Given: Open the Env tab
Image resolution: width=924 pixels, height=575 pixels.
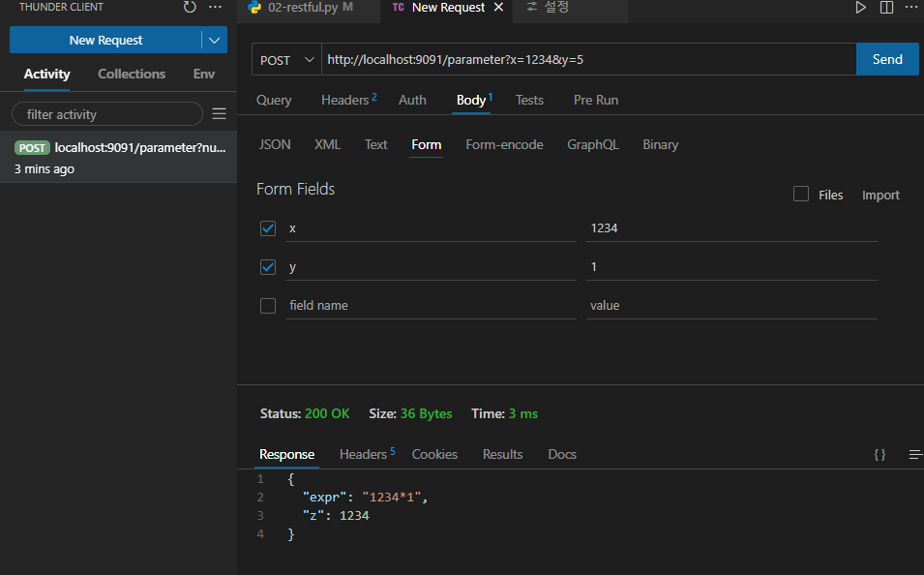Looking at the screenshot, I should tap(204, 74).
